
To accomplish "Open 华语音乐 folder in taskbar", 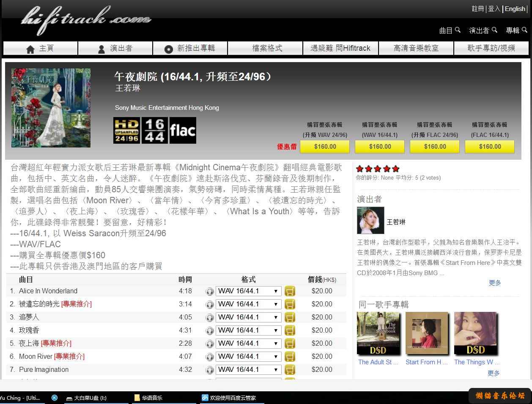I will [x=151, y=398].
